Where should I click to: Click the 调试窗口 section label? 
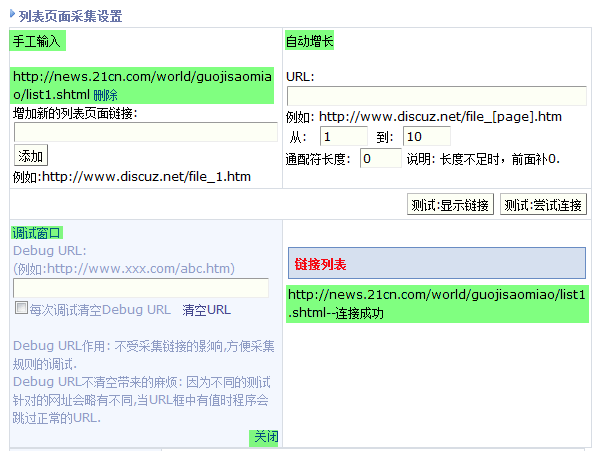(x=37, y=232)
